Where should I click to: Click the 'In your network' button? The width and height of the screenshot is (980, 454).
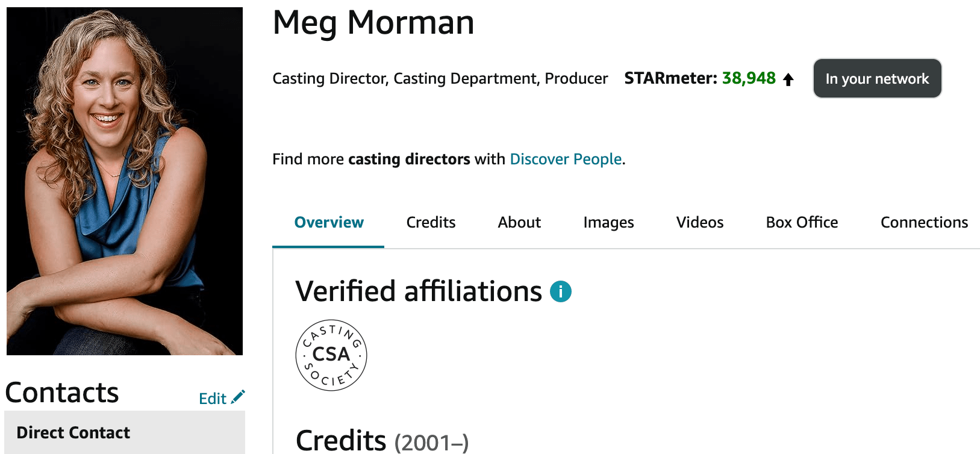pos(877,78)
